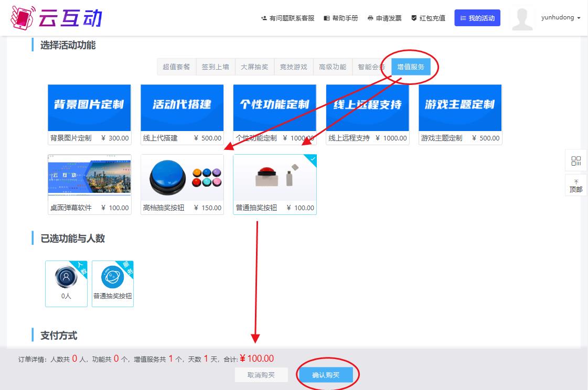Click 申请发票 invoice request

[384, 18]
